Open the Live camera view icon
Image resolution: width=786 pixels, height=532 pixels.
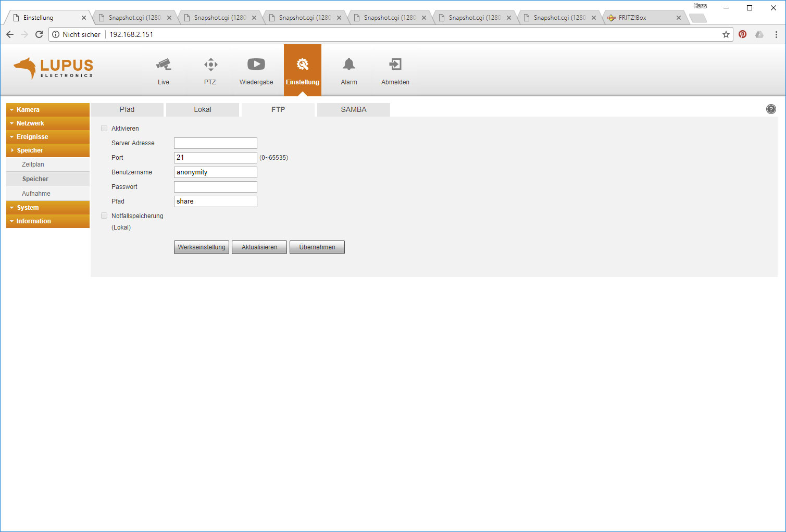click(x=164, y=65)
